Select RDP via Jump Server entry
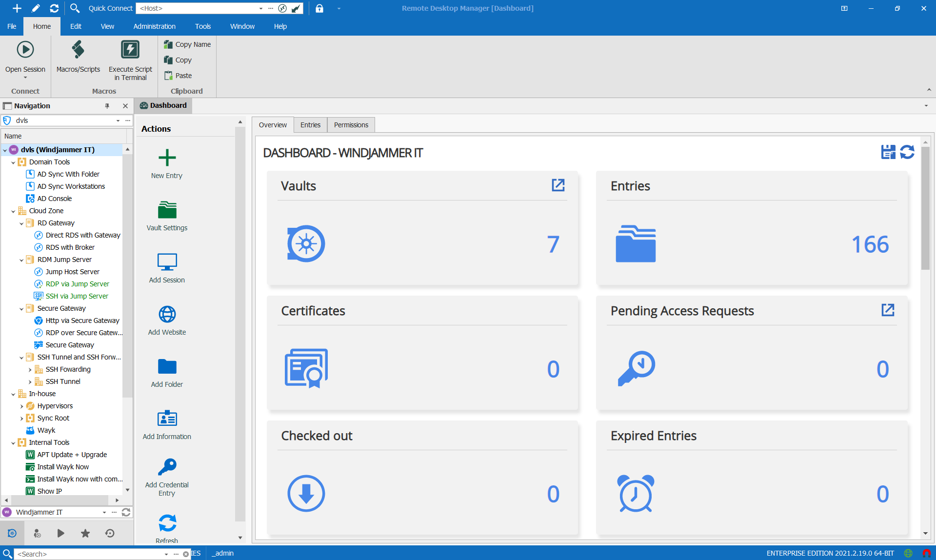The width and height of the screenshot is (936, 560). [x=77, y=284]
